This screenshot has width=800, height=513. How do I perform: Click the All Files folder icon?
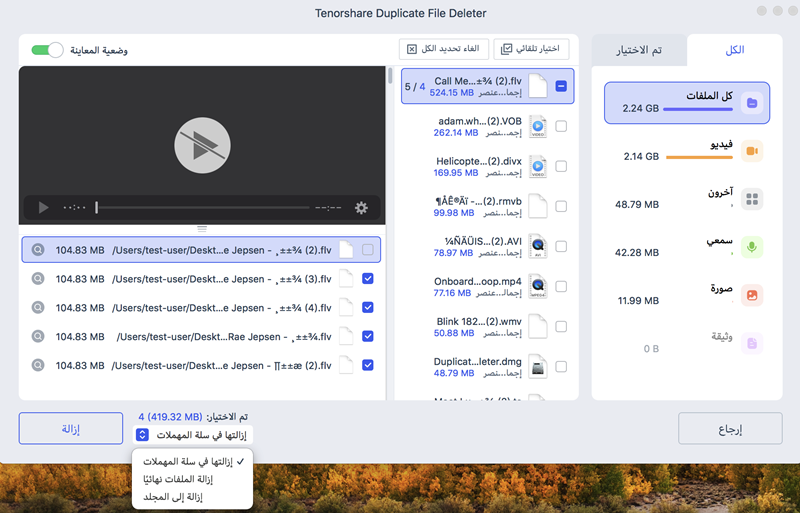[x=752, y=103]
